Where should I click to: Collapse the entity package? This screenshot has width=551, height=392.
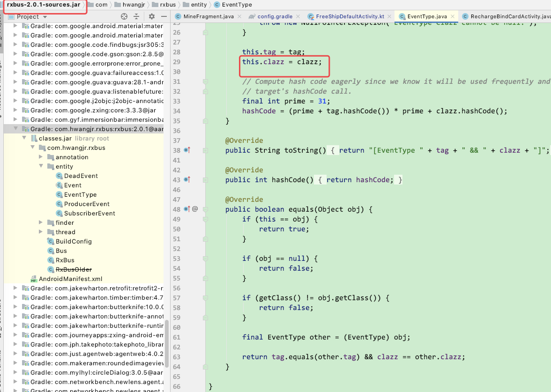pyautogui.click(x=41, y=166)
